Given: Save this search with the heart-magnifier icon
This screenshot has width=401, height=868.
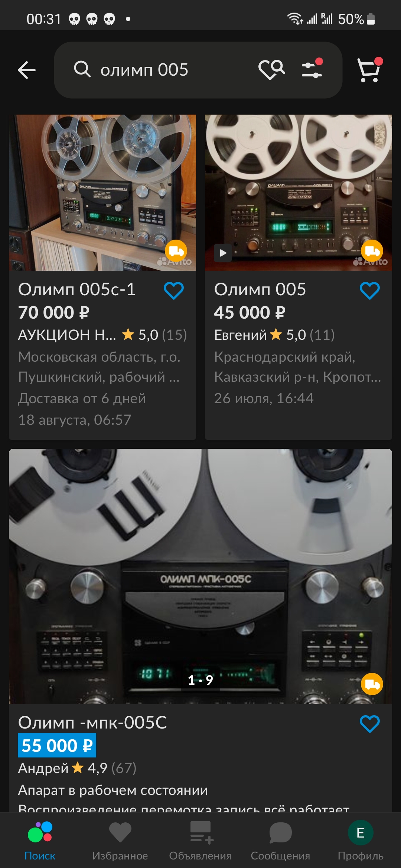Looking at the screenshot, I should (x=272, y=69).
